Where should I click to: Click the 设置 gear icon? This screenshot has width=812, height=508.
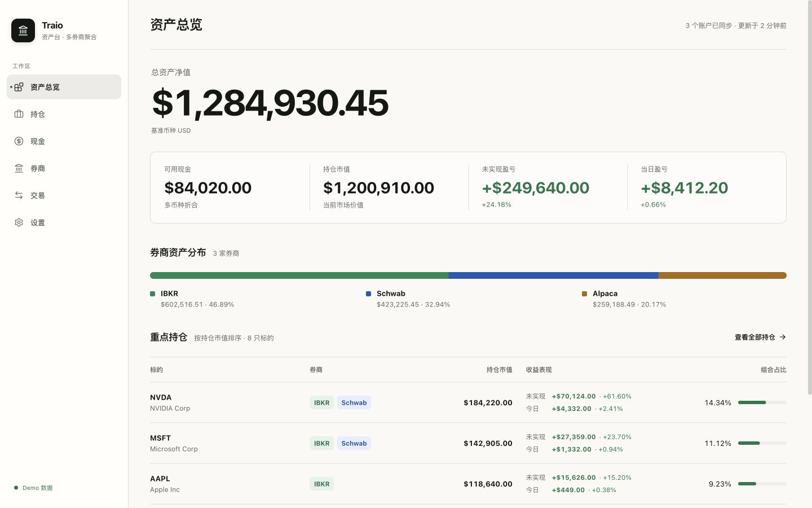[19, 222]
